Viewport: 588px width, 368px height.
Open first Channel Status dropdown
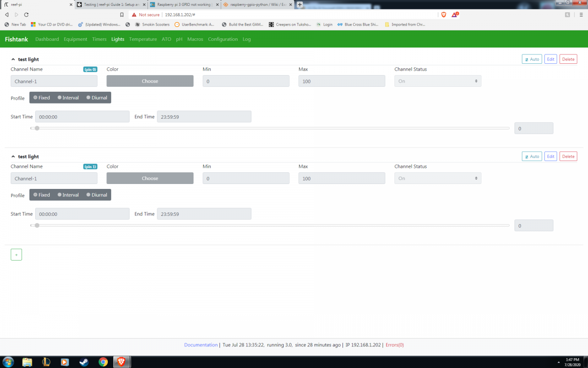[438, 81]
